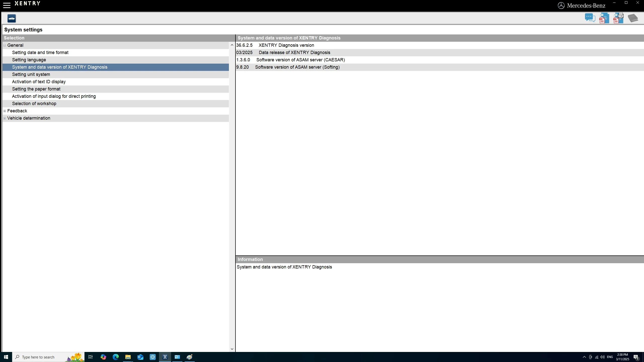This screenshot has width=644, height=362.
Task: Open the taskbar clock and date
Action: [x=623, y=357]
